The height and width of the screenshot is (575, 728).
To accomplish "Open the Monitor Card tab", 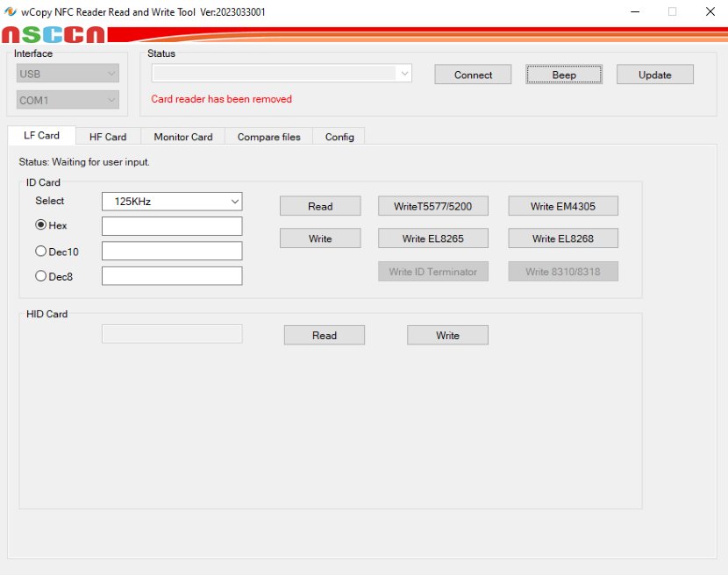I will 182,137.
